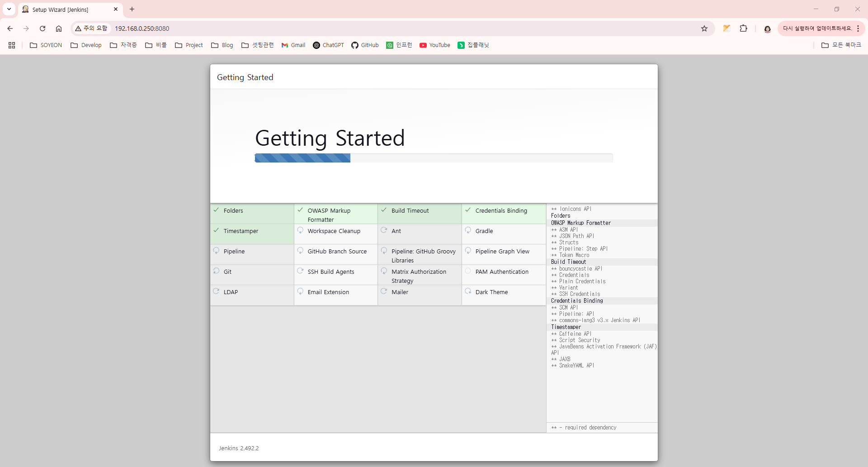The image size is (868, 467).
Task: Click the PAM Authentication plugin name
Action: click(x=502, y=272)
